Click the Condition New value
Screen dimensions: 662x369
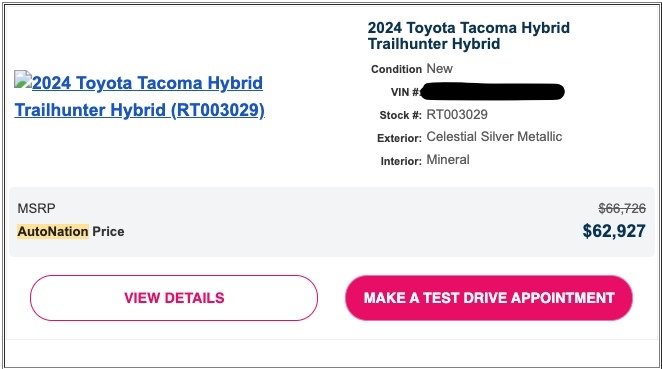pos(440,68)
